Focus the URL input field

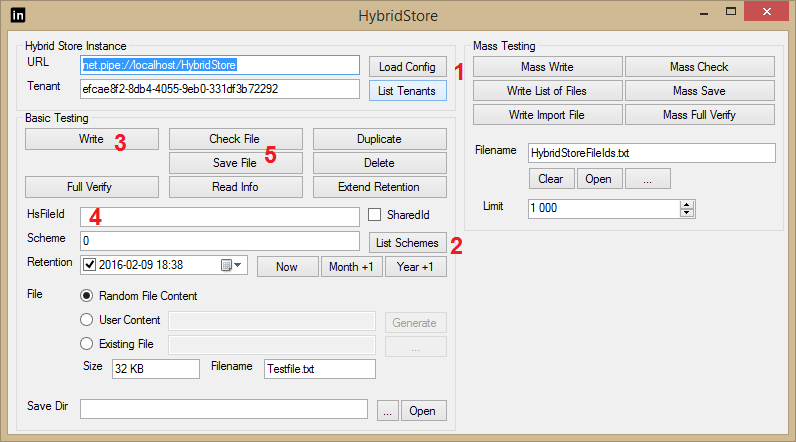click(x=220, y=65)
